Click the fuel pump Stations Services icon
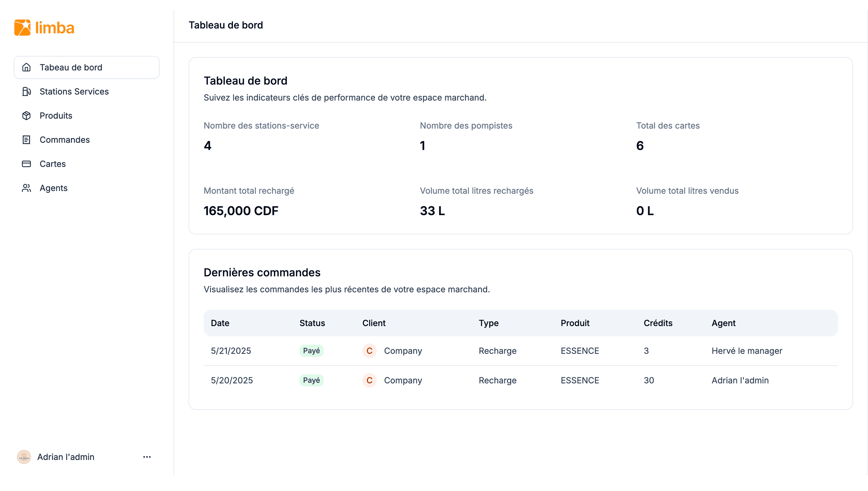The height and width of the screenshot is (491, 868). coord(26,91)
